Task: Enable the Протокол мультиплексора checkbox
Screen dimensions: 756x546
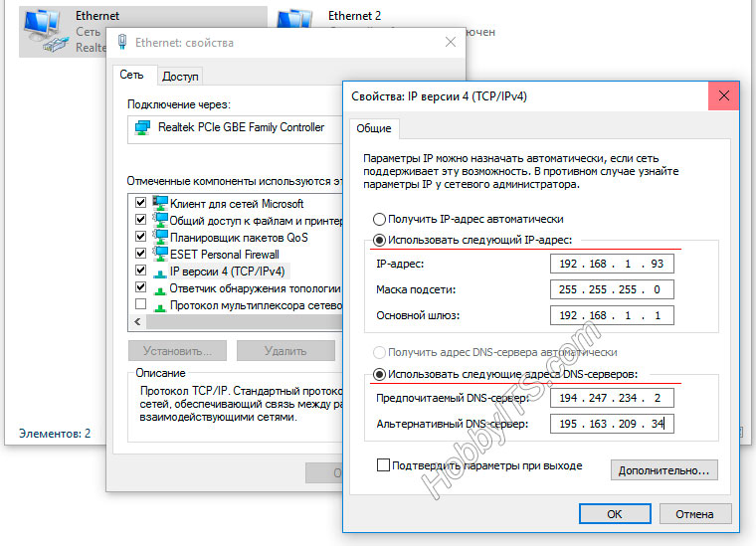Action: click(x=140, y=304)
